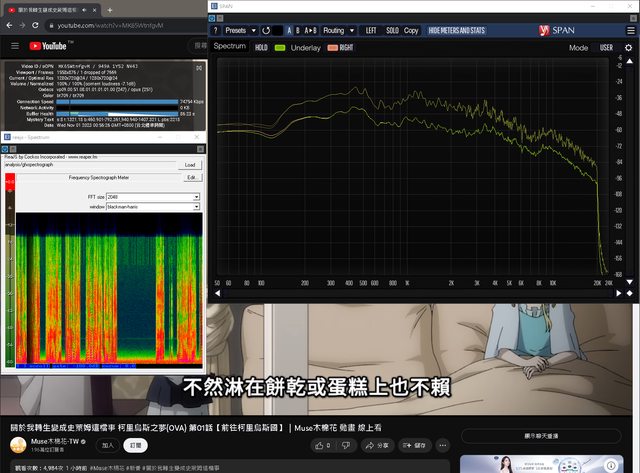Viewport: 640px width, 473px height.
Task: Close the YouTube browser tab
Action: [x=94, y=10]
